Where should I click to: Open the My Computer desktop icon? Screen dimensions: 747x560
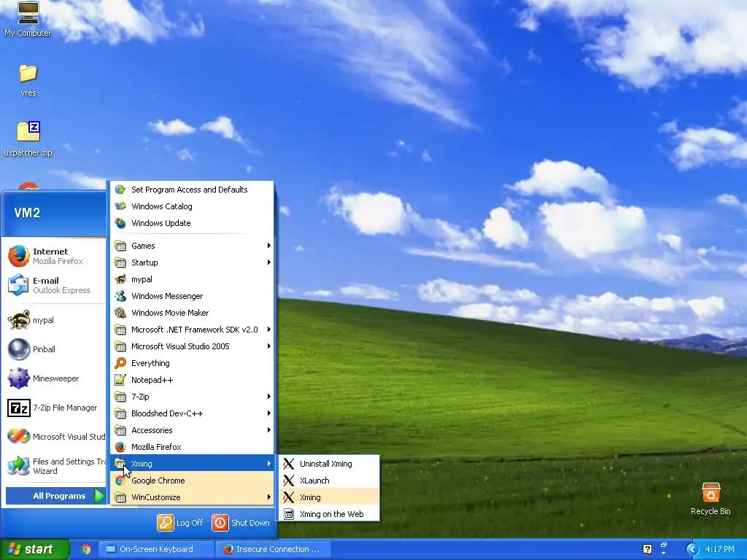click(28, 19)
